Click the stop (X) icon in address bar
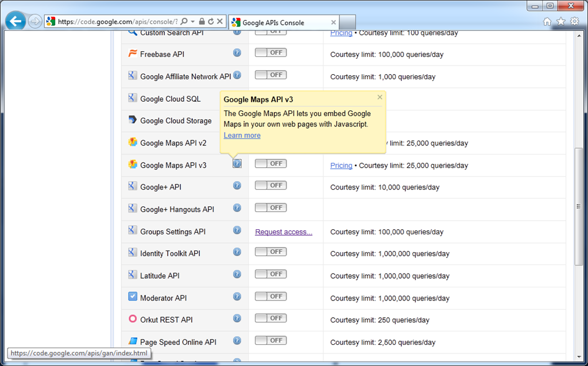 [220, 21]
